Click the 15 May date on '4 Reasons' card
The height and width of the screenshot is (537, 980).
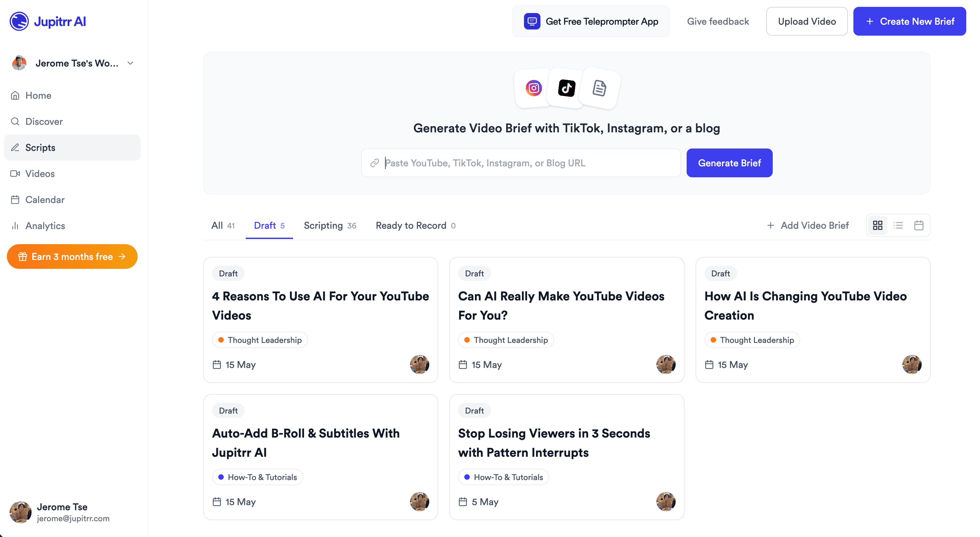tap(234, 365)
